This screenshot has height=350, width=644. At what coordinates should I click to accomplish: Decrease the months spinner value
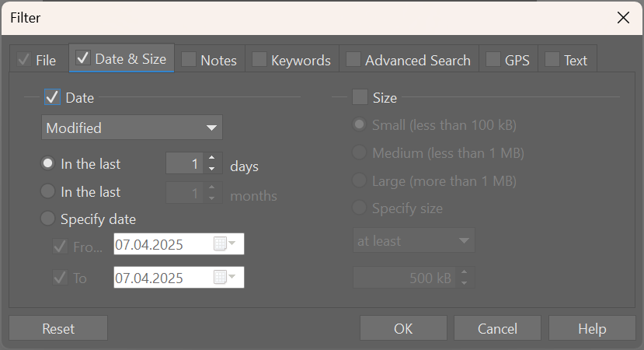pyautogui.click(x=211, y=198)
